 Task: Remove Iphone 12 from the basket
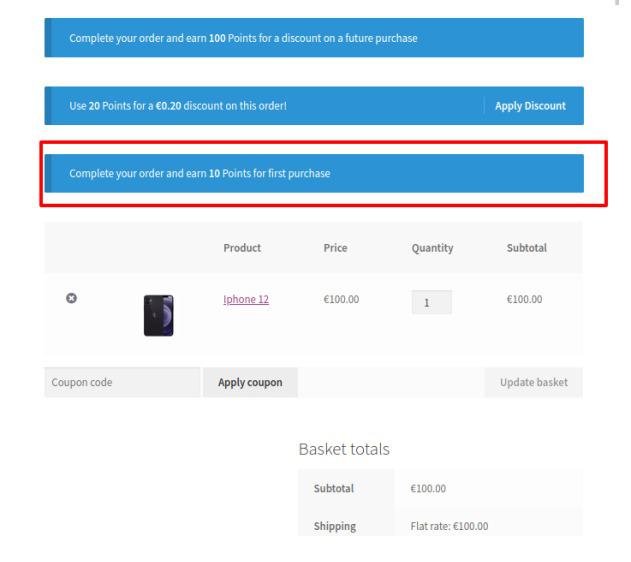point(71,299)
